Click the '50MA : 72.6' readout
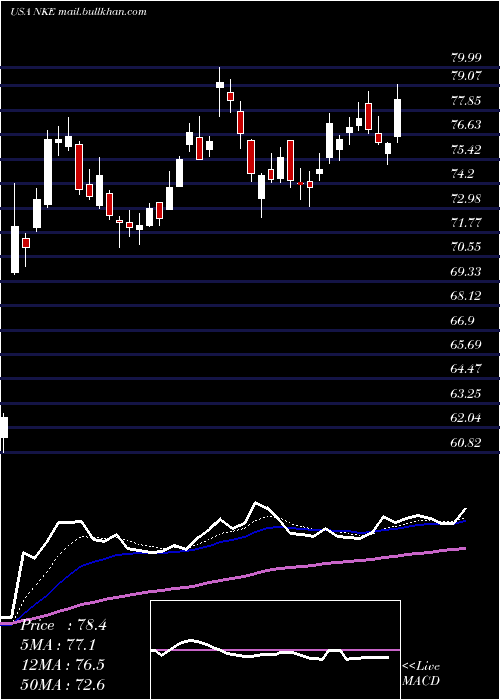The image size is (500, 700). point(63,685)
